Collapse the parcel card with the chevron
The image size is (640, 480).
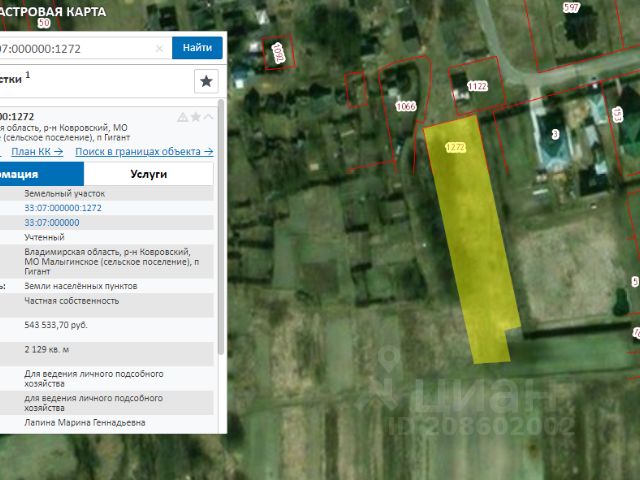click(x=209, y=117)
